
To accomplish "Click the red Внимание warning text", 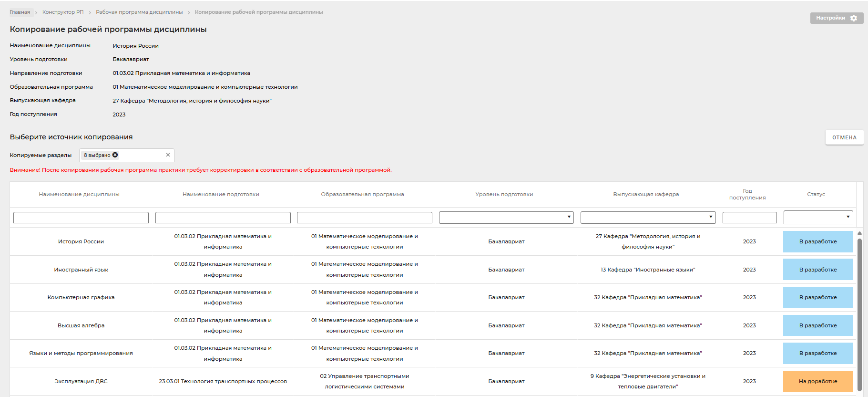I will click(x=201, y=170).
